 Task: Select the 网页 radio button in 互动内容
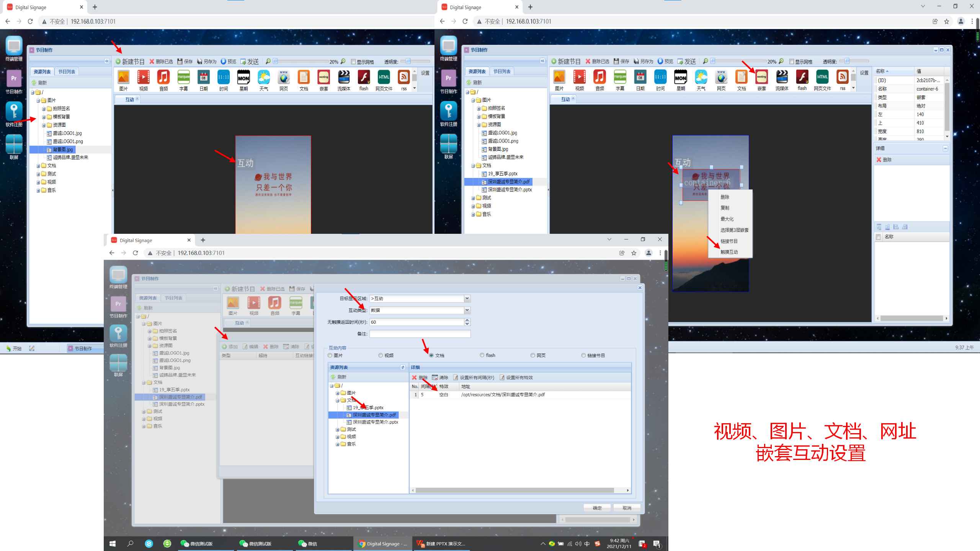[x=532, y=355]
